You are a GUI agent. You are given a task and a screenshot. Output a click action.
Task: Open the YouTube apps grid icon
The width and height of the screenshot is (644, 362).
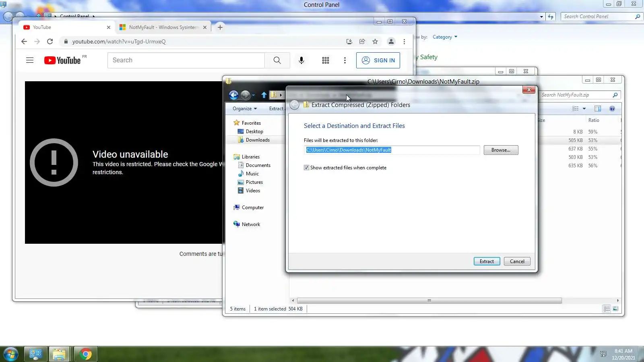(x=326, y=60)
